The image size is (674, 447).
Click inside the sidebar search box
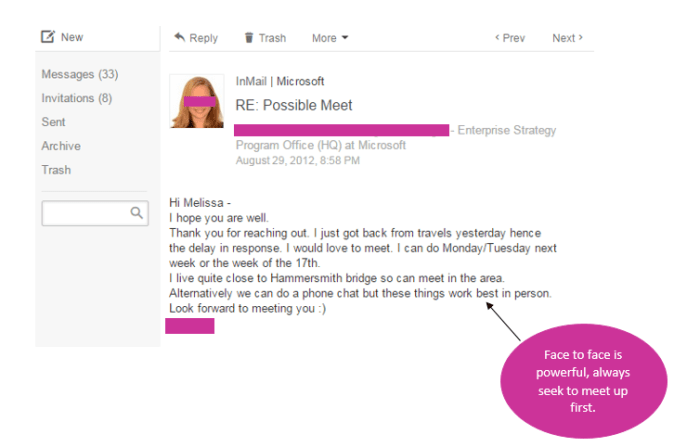pyautogui.click(x=85, y=213)
